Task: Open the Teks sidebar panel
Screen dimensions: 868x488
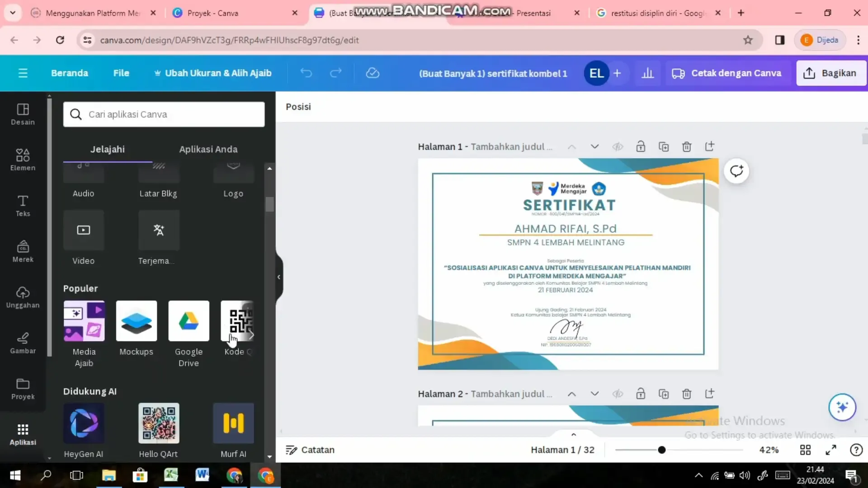Action: 23,206
